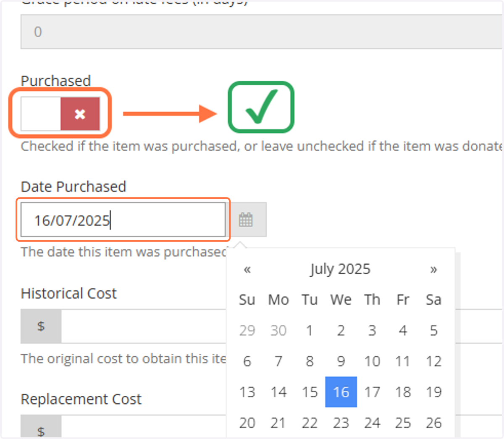Select July 1 in the calendar

[x=310, y=331]
